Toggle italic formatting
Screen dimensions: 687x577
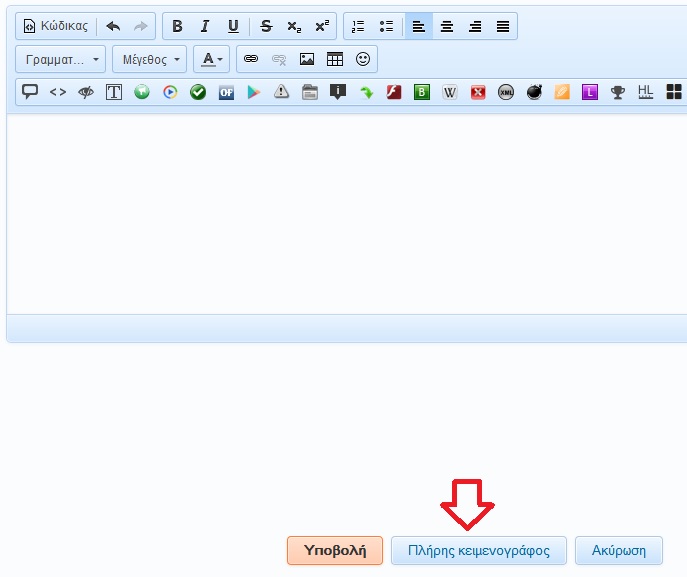tap(205, 26)
